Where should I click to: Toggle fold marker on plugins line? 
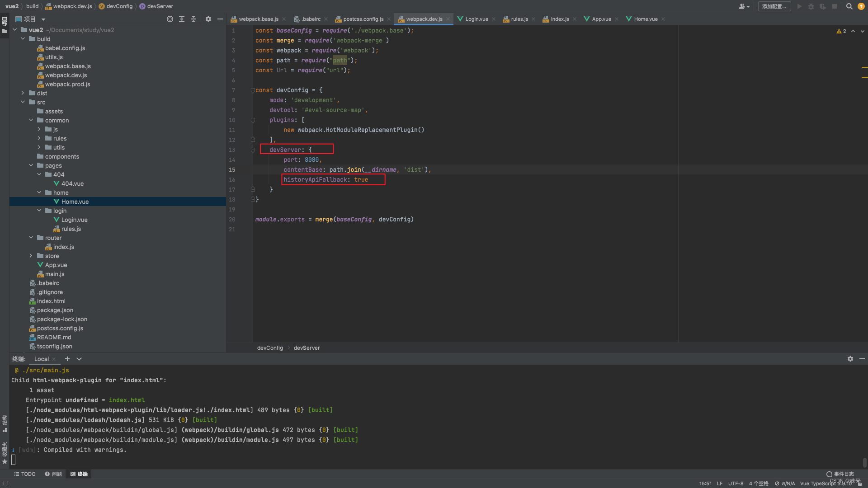point(253,120)
